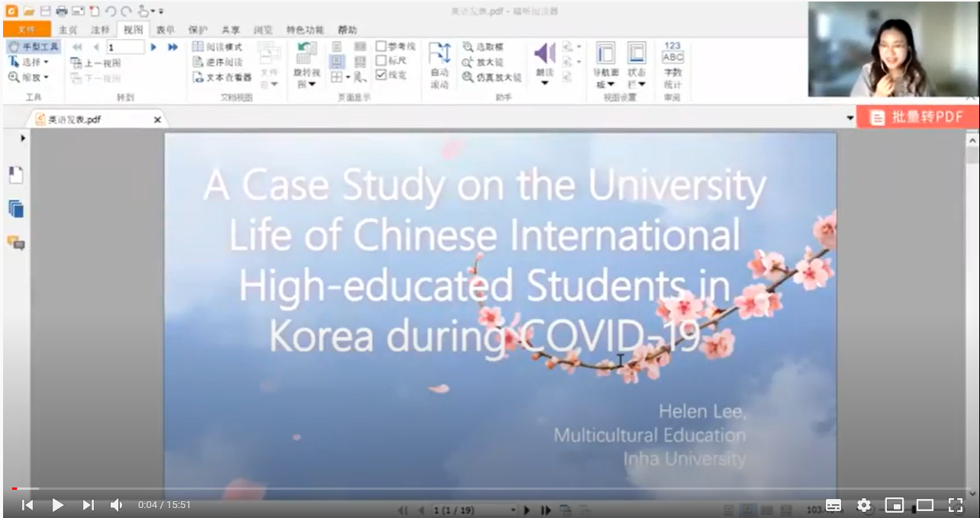Select the 英语发表.pdf document tab
This screenshot has width=980, height=518.
tap(97, 119)
